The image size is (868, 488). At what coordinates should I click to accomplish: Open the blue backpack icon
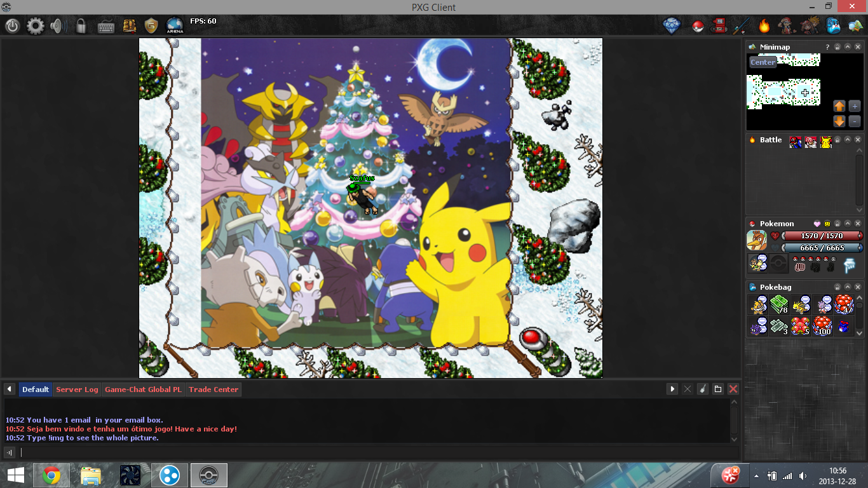833,26
